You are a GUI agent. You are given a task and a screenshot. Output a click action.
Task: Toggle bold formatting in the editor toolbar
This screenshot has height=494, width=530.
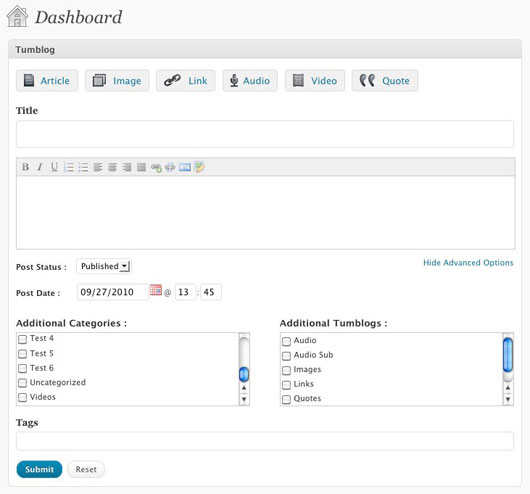coord(25,167)
